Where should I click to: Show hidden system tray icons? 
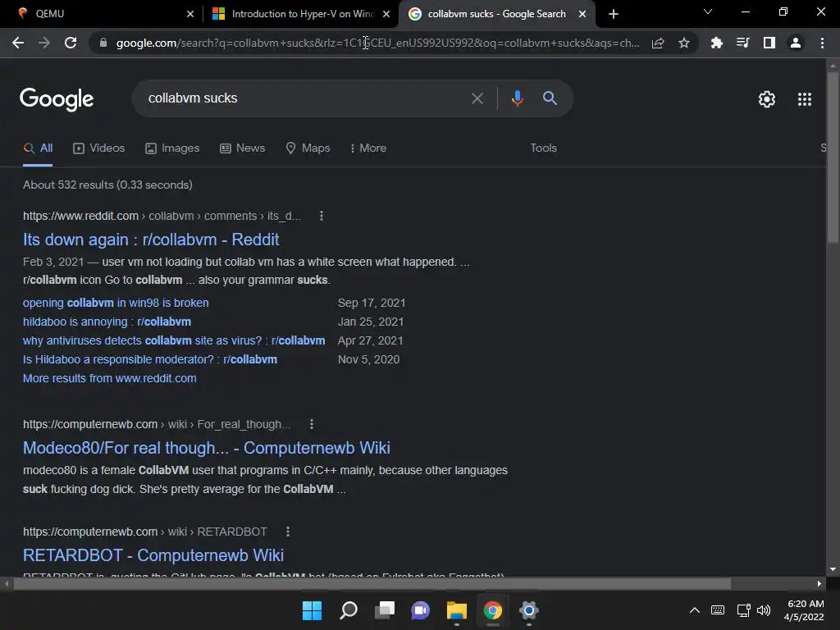694,610
